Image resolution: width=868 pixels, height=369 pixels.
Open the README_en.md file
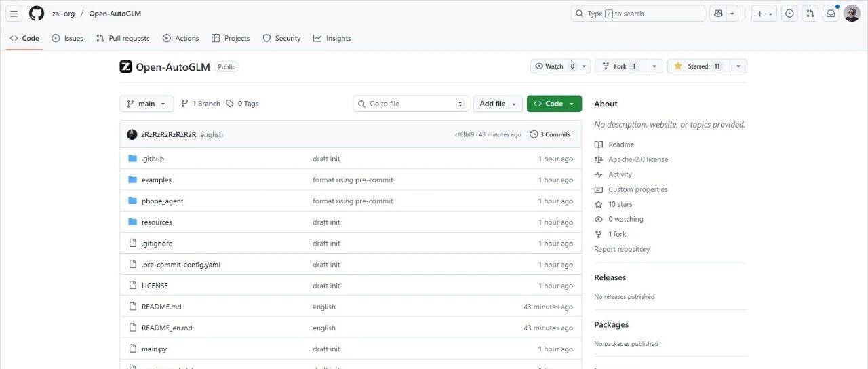click(x=167, y=328)
